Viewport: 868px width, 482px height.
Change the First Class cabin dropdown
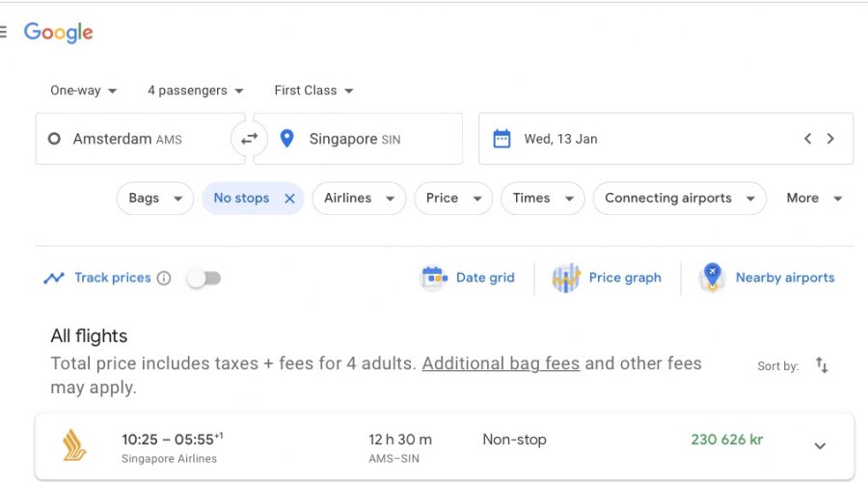pos(313,91)
